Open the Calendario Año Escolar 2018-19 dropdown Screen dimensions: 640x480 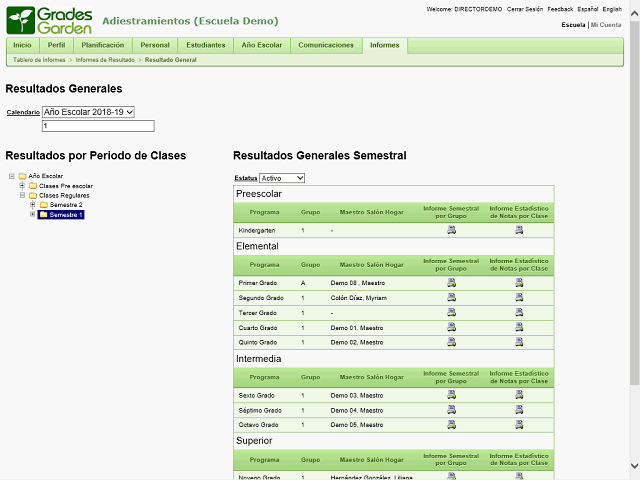coord(88,112)
